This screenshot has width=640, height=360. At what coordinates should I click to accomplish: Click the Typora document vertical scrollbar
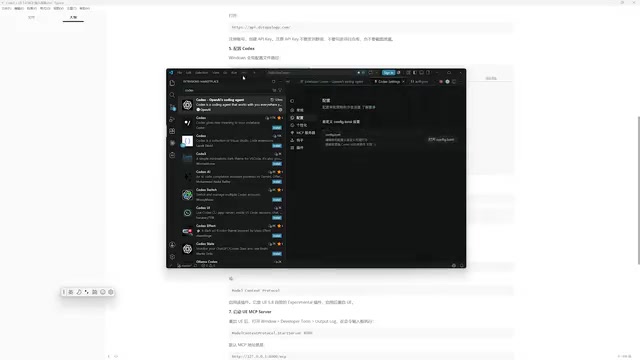click(638, 190)
